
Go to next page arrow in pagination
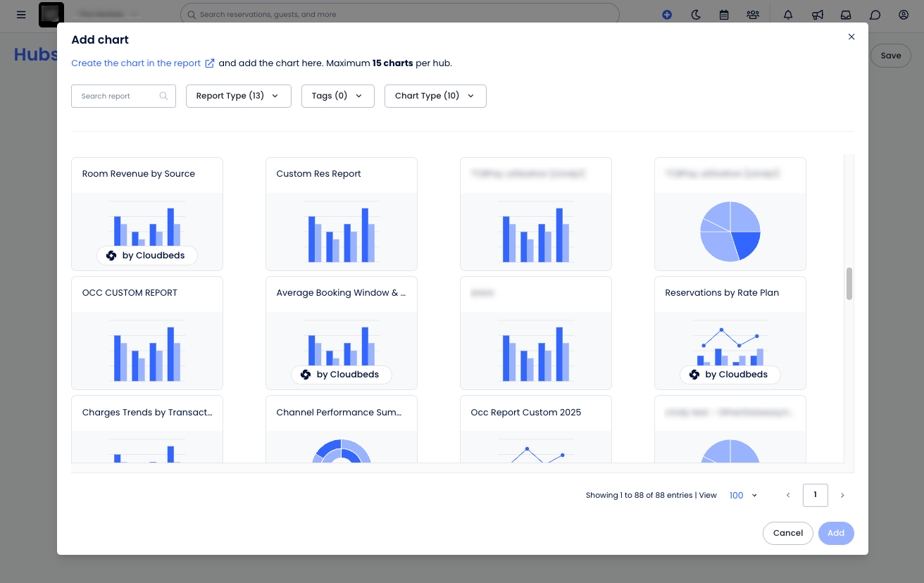[x=842, y=496]
